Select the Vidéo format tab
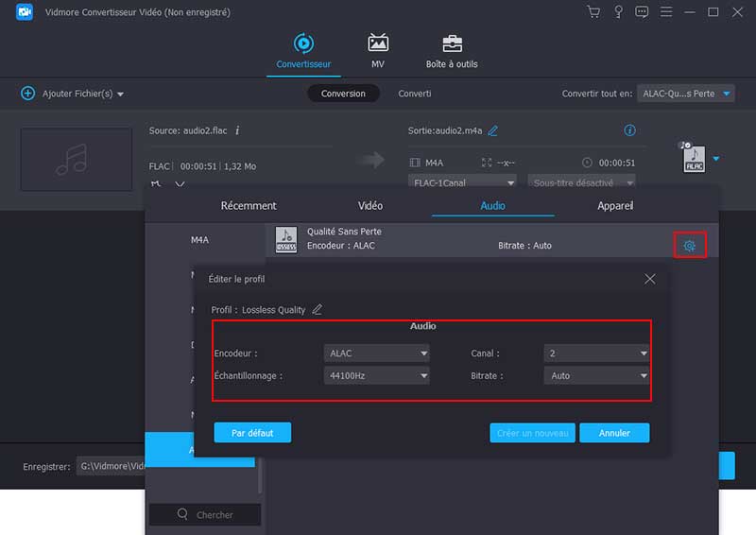This screenshot has width=756, height=535. 370,206
